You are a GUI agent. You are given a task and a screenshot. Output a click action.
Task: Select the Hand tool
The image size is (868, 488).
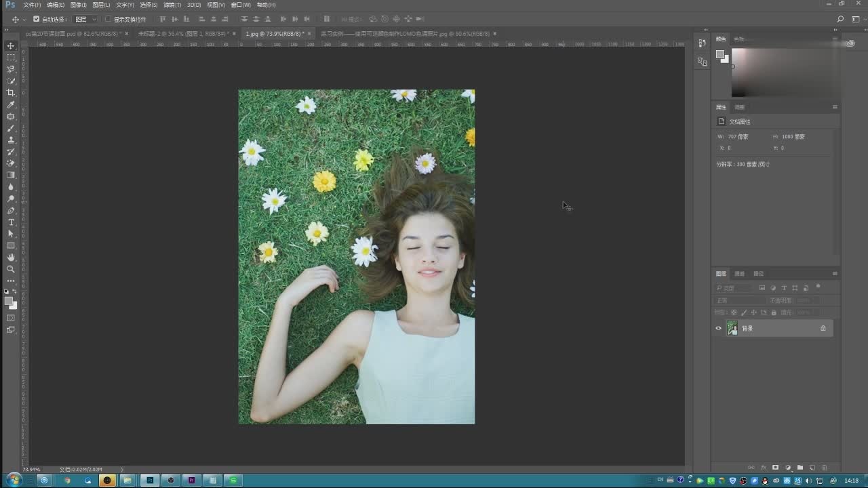click(x=11, y=258)
